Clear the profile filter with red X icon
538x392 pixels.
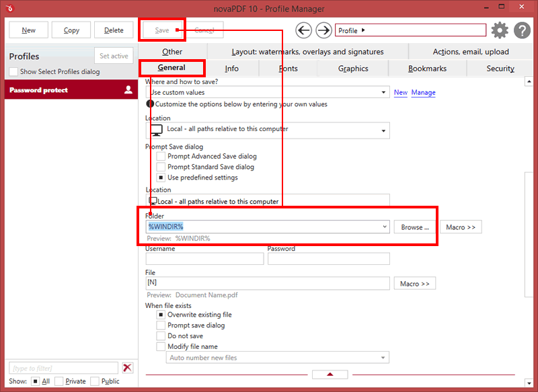(127, 368)
